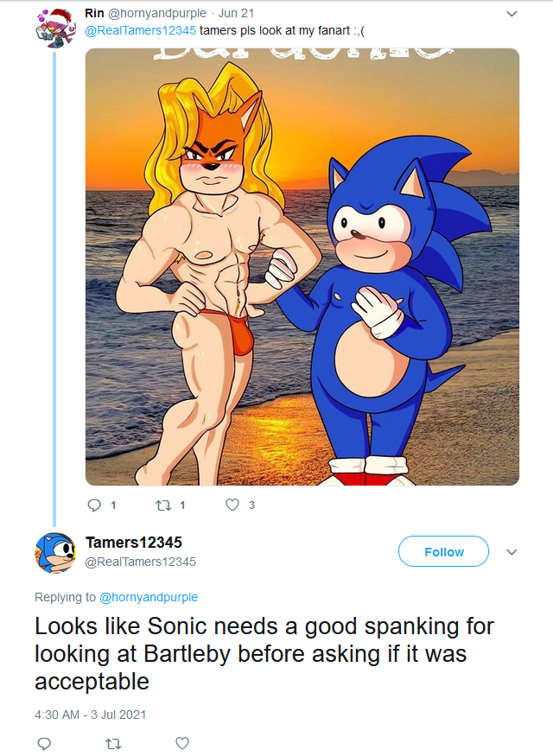The width and height of the screenshot is (553, 756).
Task: Reply to Tamers12345's spanking tweet
Action: coord(45,743)
